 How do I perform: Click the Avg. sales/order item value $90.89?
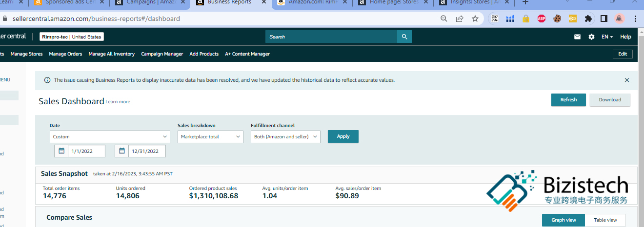tap(347, 196)
